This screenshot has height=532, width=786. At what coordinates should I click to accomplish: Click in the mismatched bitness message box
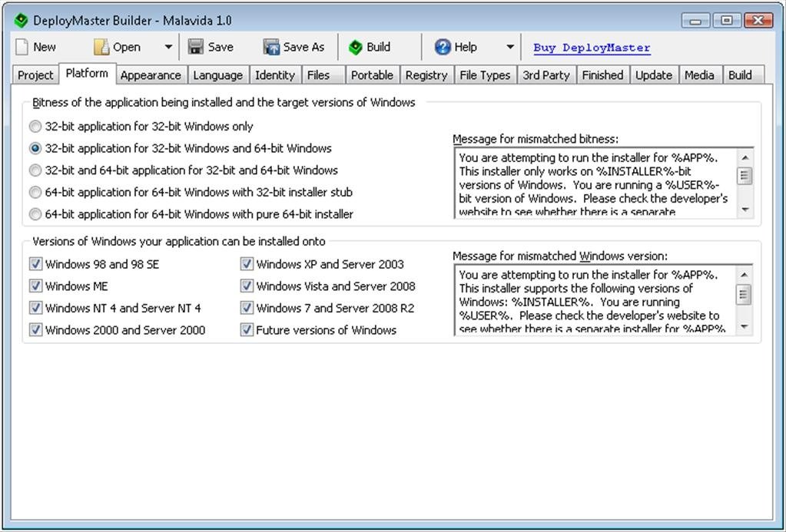pos(596,183)
